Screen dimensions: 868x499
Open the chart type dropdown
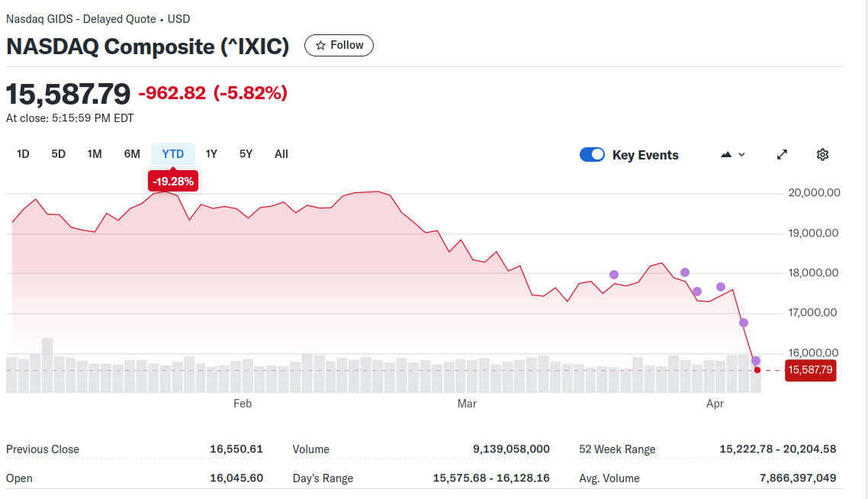[x=732, y=155]
